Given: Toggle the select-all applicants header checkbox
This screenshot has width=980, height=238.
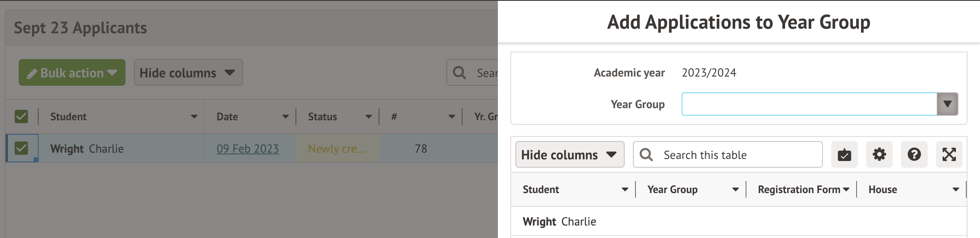Looking at the screenshot, I should [21, 117].
